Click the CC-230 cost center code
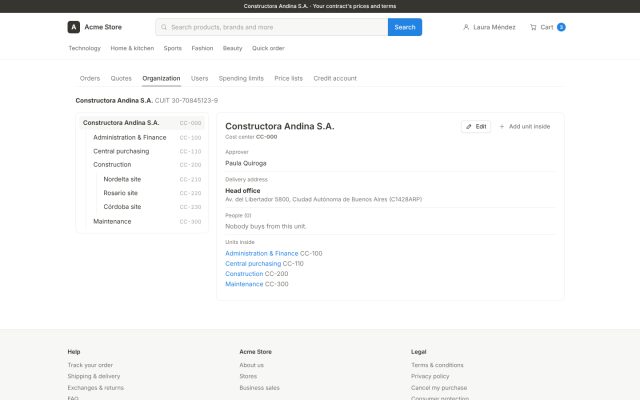Viewport: 640px width, 400px height. 190,207
